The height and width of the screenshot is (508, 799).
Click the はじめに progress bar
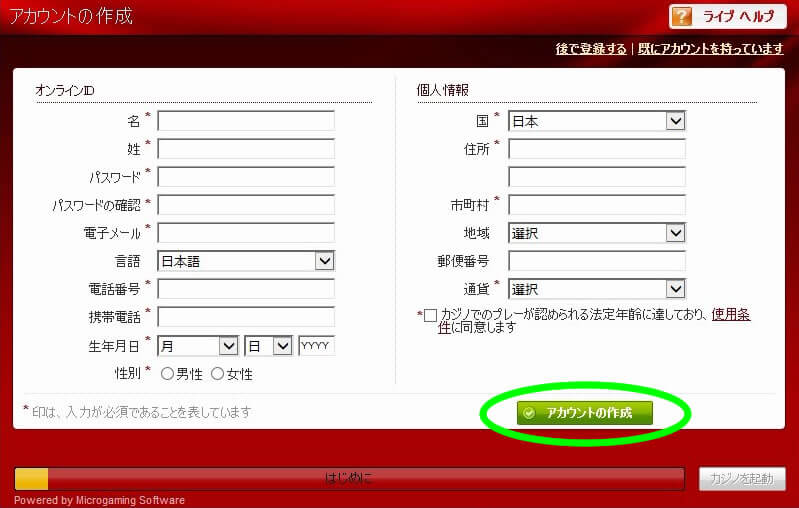pos(349,478)
